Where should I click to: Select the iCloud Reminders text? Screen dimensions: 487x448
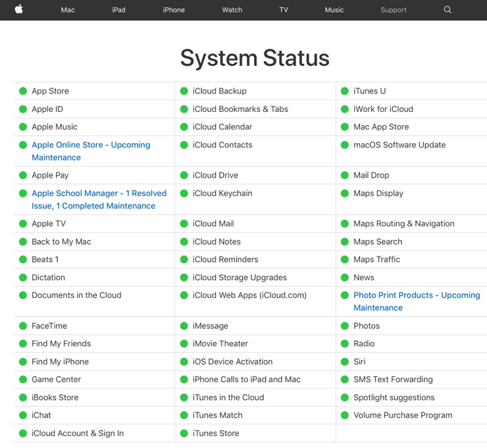coord(226,259)
